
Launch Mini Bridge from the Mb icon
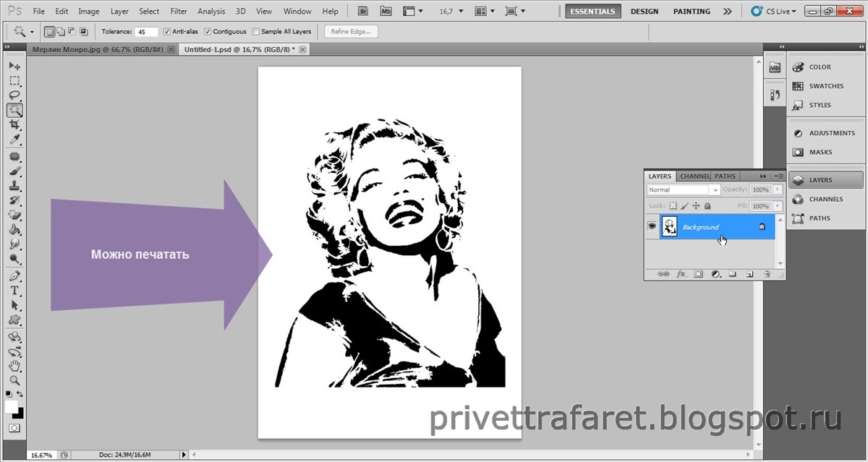(x=386, y=12)
